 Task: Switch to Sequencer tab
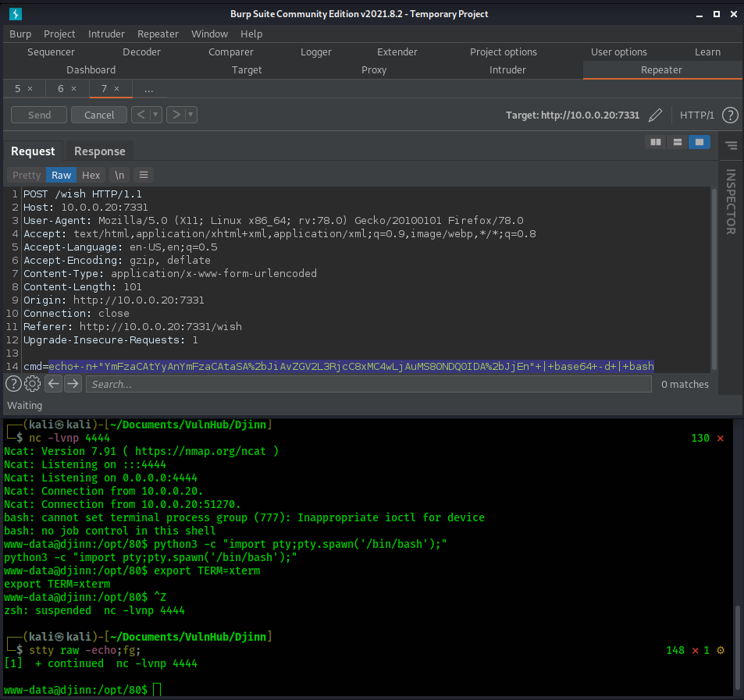pos(51,52)
